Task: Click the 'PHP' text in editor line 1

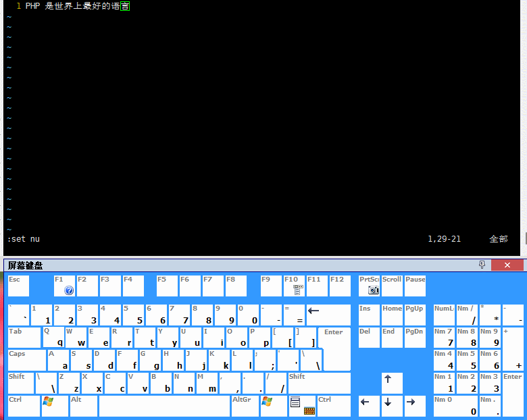Action: (x=32, y=6)
